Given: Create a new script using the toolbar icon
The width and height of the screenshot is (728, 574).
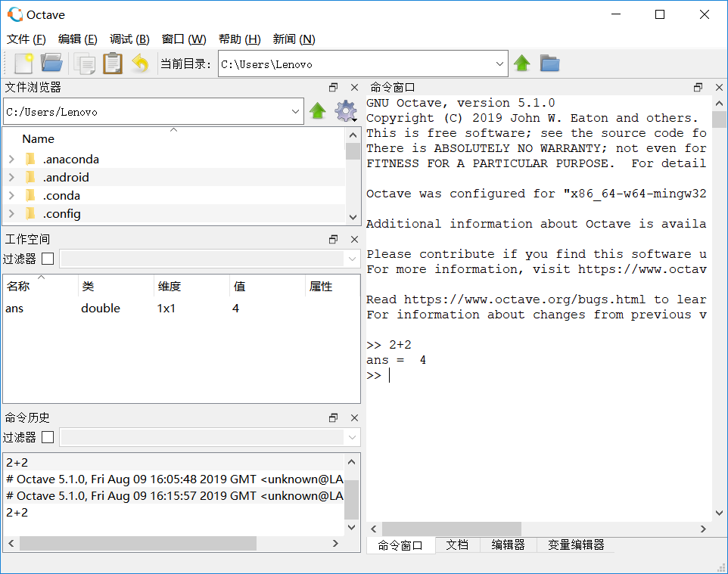Looking at the screenshot, I should pyautogui.click(x=23, y=63).
